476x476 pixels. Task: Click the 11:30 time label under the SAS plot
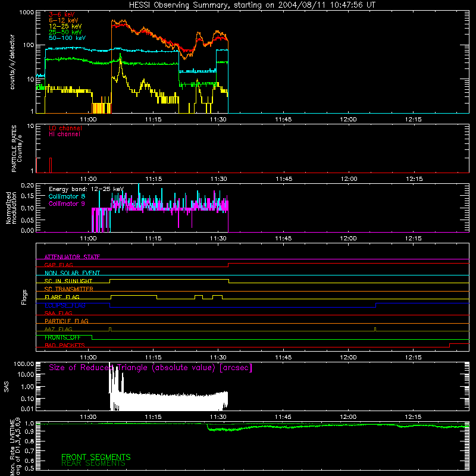[218, 417]
